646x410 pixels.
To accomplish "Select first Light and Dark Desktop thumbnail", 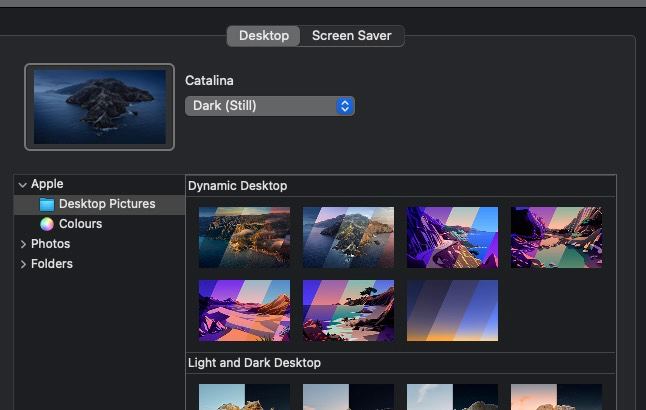I will (244, 397).
